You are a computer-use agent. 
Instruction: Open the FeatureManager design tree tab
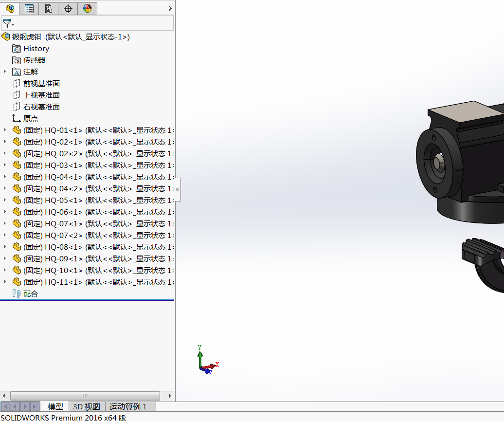pos(10,8)
